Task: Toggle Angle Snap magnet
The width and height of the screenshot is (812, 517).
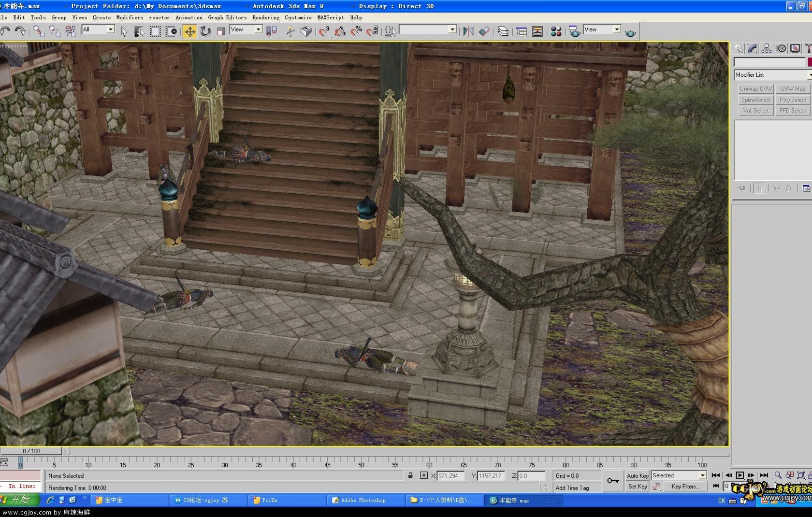Action: (340, 31)
